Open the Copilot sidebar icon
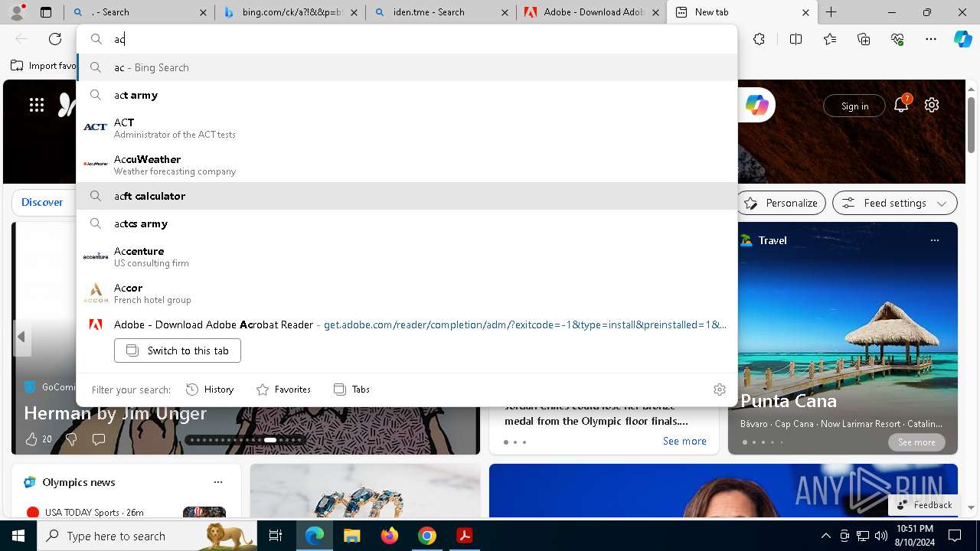Screen dimensions: 980x551 coord(962,39)
